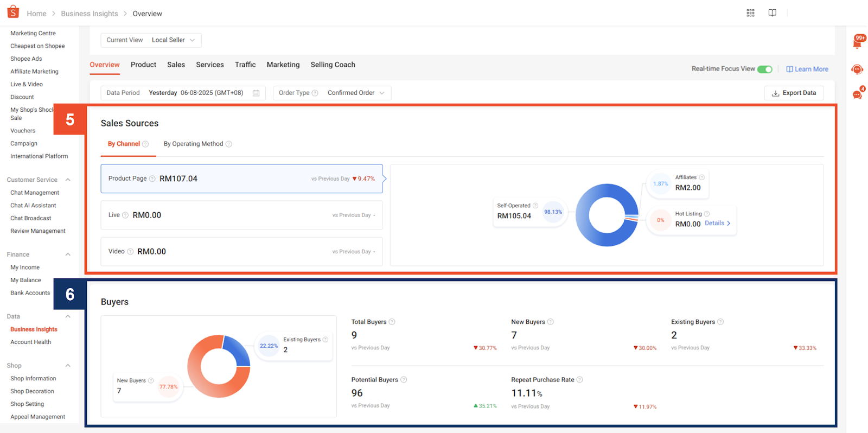Open Affiliate Marketing in sidebar
The height and width of the screenshot is (433, 868).
tap(34, 72)
